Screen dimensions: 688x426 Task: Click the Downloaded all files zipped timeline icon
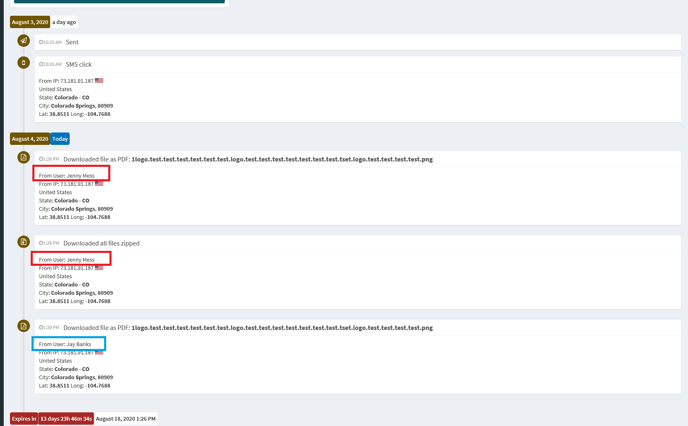tap(23, 242)
